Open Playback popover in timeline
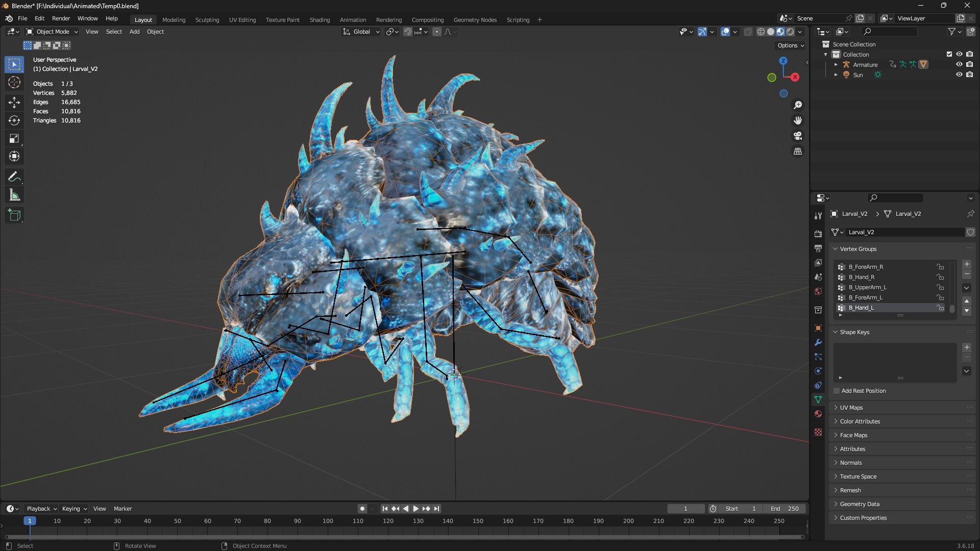This screenshot has width=980, height=551. (x=41, y=509)
